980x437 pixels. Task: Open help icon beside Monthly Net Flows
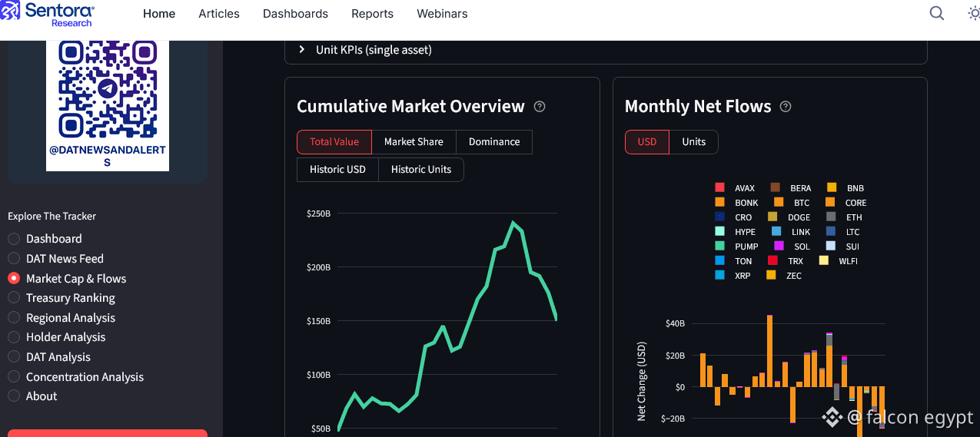786,107
